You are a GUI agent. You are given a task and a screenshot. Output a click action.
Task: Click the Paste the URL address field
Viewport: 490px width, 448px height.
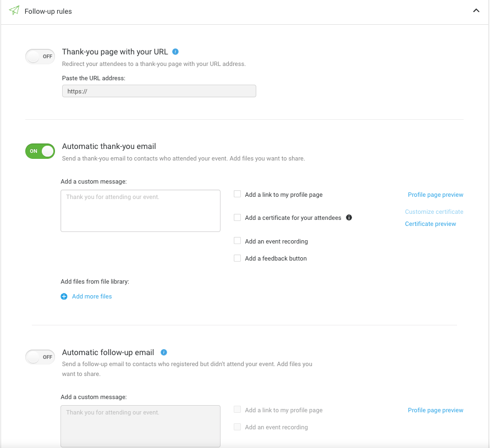pos(159,91)
